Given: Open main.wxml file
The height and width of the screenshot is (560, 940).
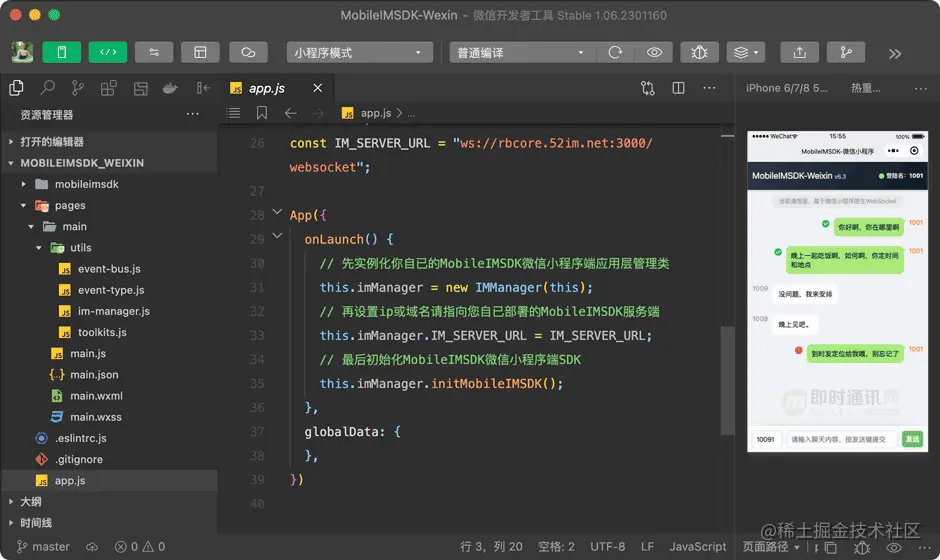Looking at the screenshot, I should click(110, 396).
